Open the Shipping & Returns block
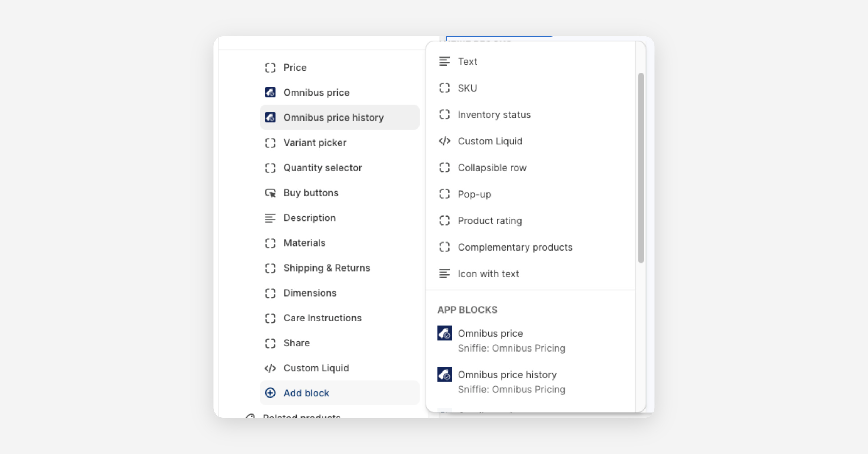The width and height of the screenshot is (868, 454). tap(326, 268)
